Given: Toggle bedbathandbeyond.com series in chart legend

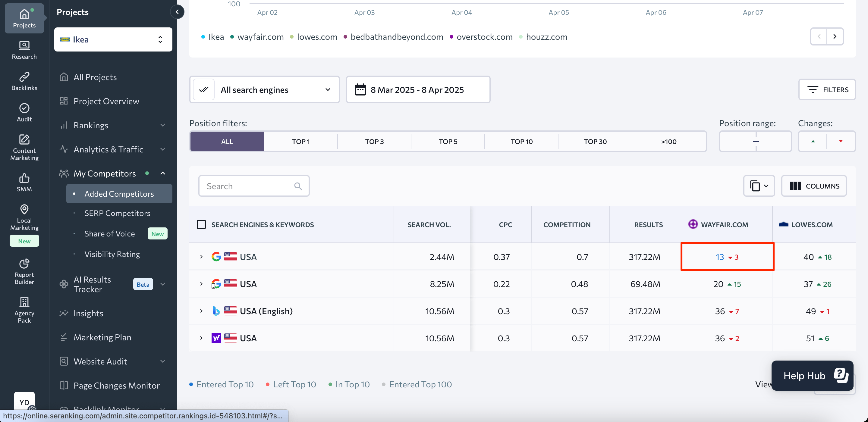Looking at the screenshot, I should click(x=393, y=37).
